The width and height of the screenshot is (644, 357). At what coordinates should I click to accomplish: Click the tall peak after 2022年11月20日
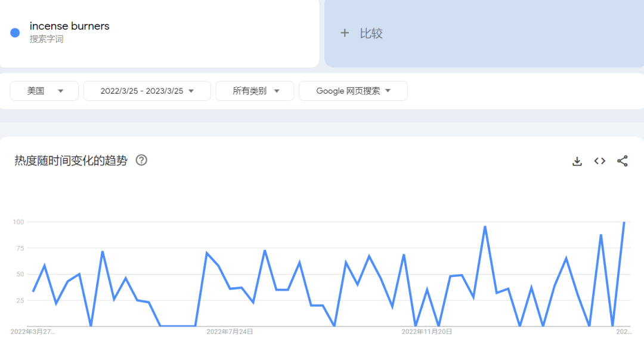pos(485,227)
